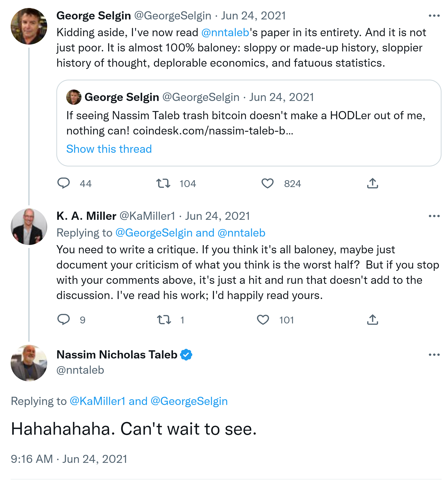Share K. A. Miller's tweet
448x488 pixels.
click(x=372, y=319)
